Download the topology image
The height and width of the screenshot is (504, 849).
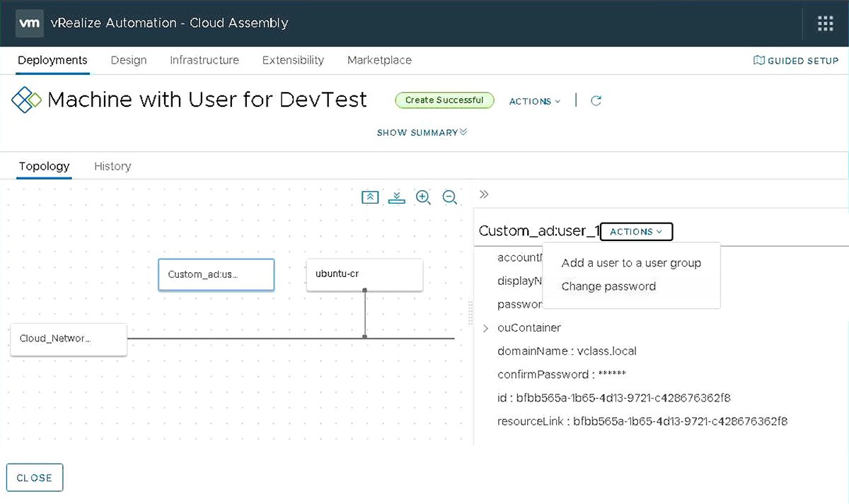tap(396, 197)
